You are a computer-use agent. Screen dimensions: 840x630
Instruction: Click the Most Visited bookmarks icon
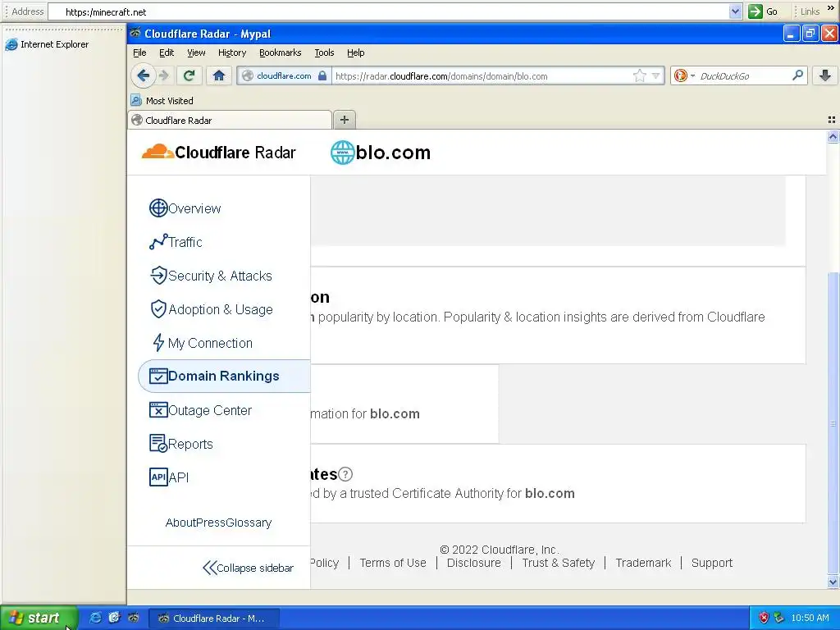point(136,100)
